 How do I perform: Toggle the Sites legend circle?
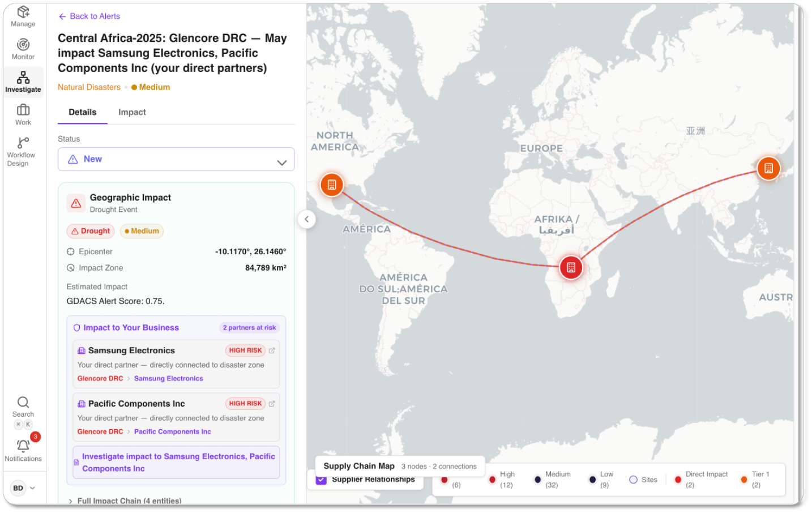634,480
